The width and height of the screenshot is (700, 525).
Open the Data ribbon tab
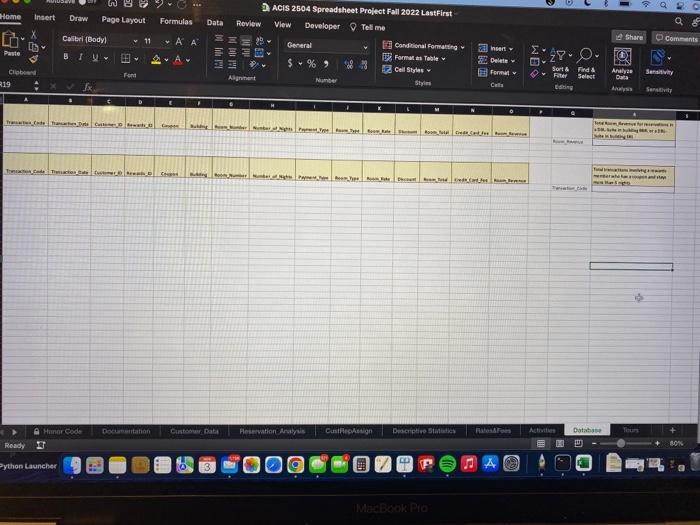click(x=215, y=23)
